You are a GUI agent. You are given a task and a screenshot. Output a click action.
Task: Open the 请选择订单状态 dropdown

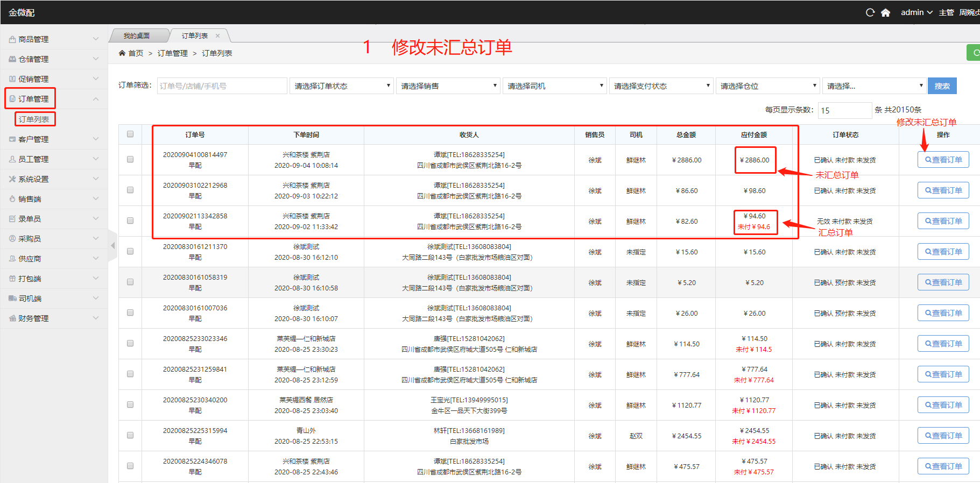tap(342, 86)
